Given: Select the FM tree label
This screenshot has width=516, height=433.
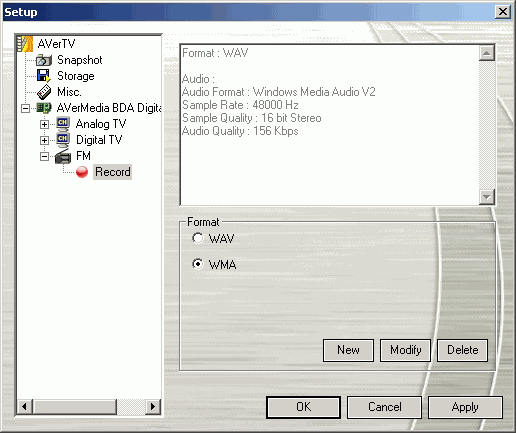Looking at the screenshot, I should point(83,156).
